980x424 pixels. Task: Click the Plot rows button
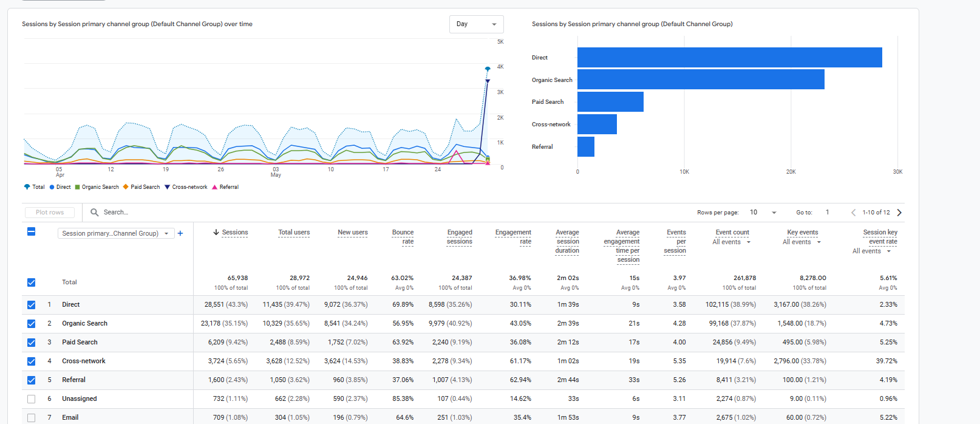pos(50,213)
